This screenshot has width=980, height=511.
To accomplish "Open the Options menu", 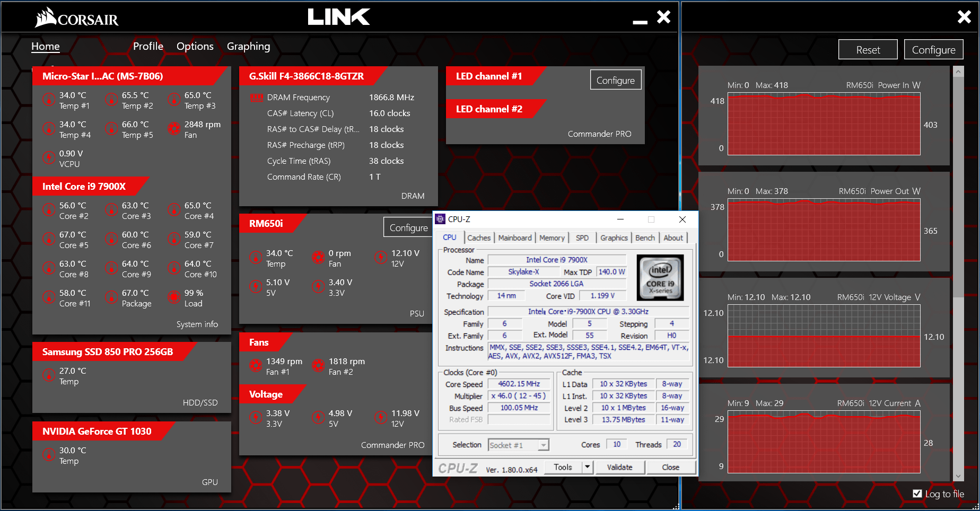I will click(195, 46).
